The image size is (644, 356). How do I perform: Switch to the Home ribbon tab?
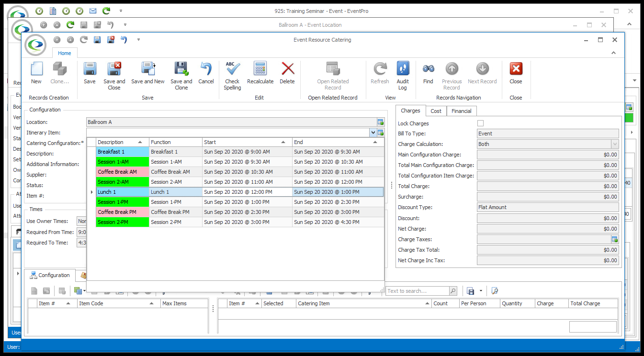(x=65, y=53)
